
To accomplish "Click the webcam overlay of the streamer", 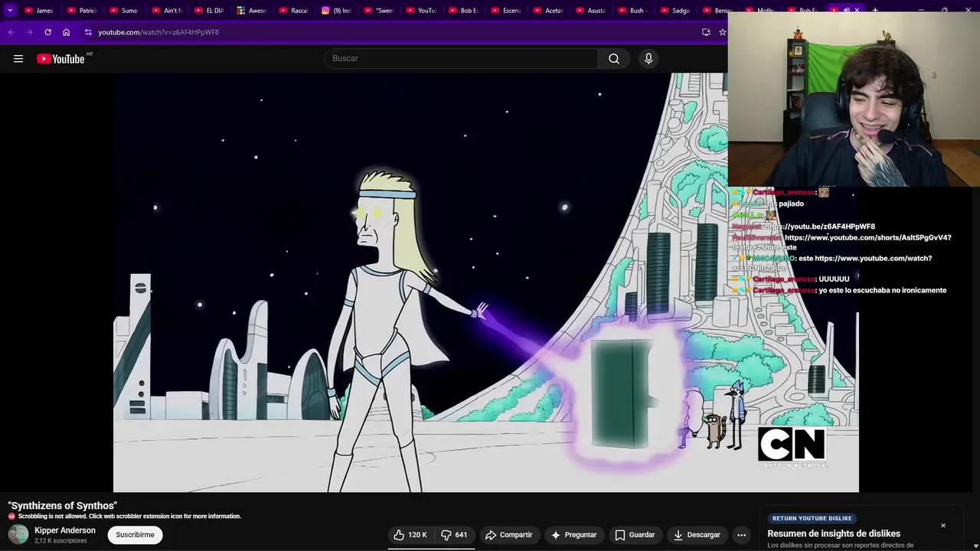I will pyautogui.click(x=854, y=99).
